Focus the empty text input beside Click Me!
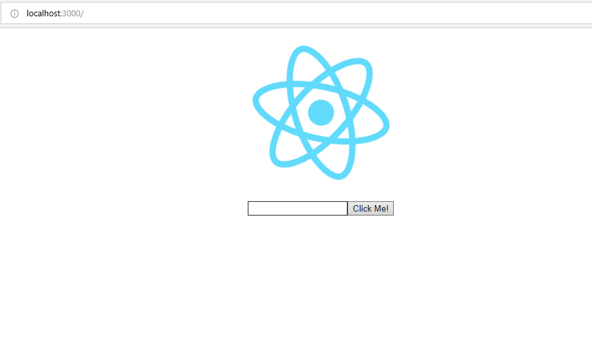The image size is (592, 364). pos(297,208)
